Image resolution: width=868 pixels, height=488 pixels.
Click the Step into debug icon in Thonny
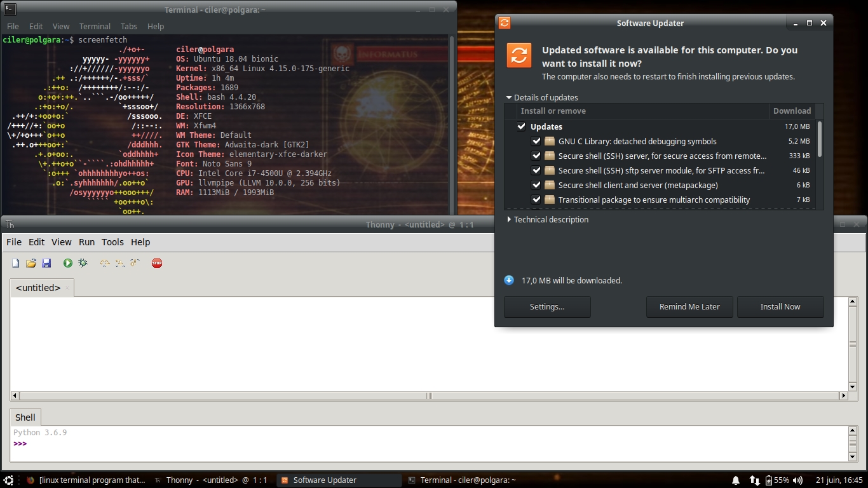119,263
